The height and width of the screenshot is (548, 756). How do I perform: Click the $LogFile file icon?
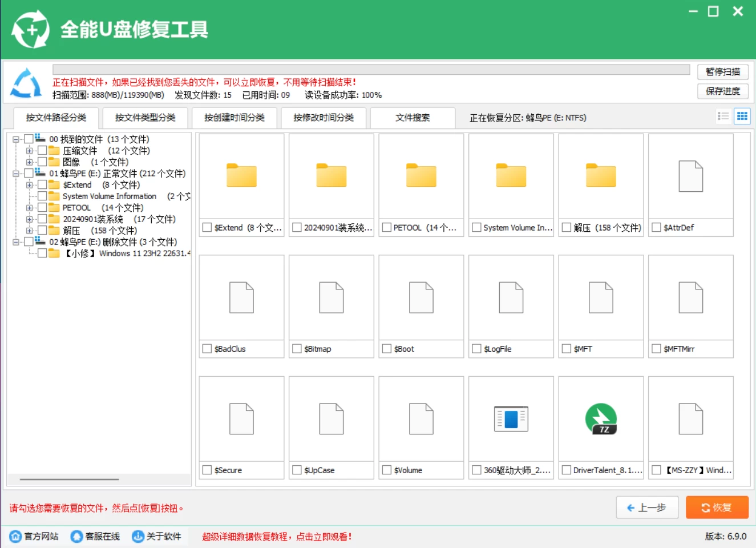coord(511,297)
